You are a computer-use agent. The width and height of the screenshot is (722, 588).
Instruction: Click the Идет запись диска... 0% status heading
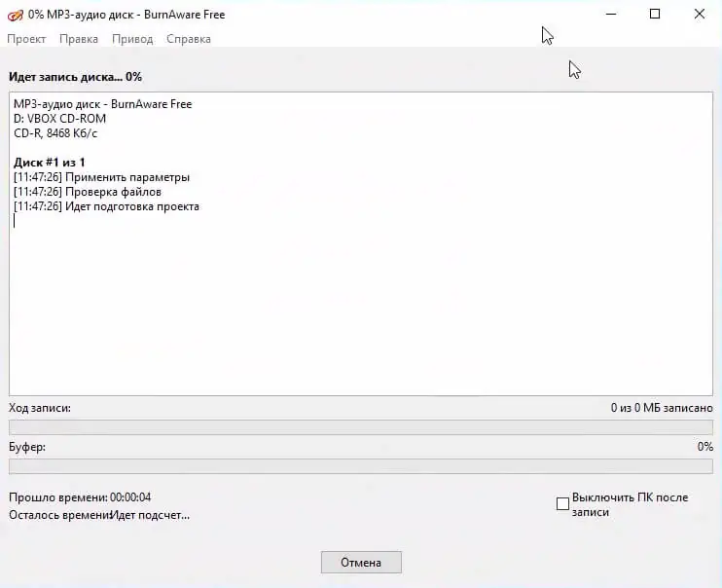click(75, 77)
